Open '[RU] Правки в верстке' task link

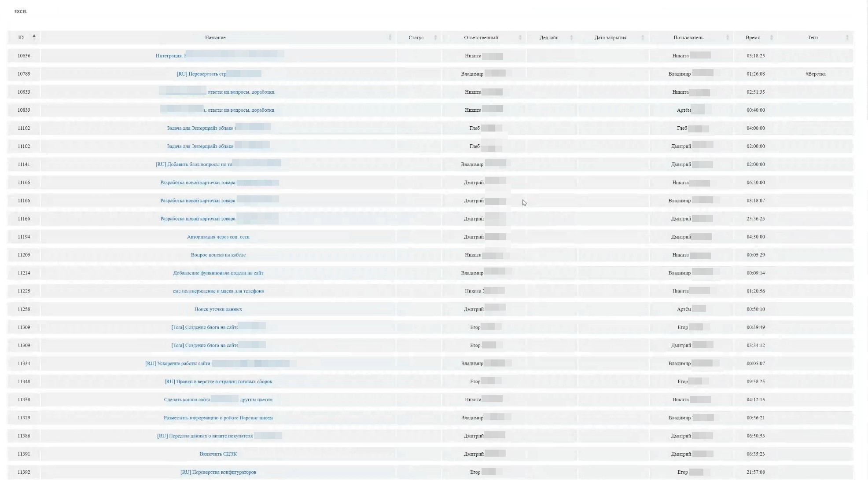218,381
